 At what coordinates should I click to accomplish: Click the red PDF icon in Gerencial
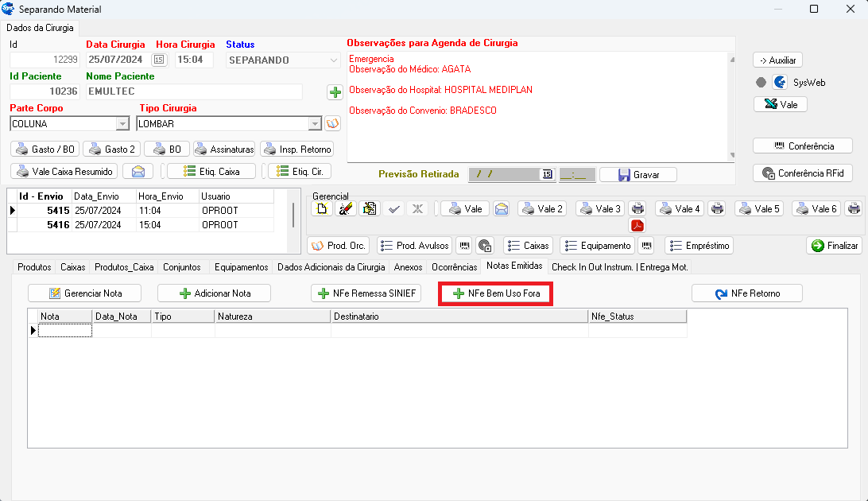pyautogui.click(x=637, y=225)
